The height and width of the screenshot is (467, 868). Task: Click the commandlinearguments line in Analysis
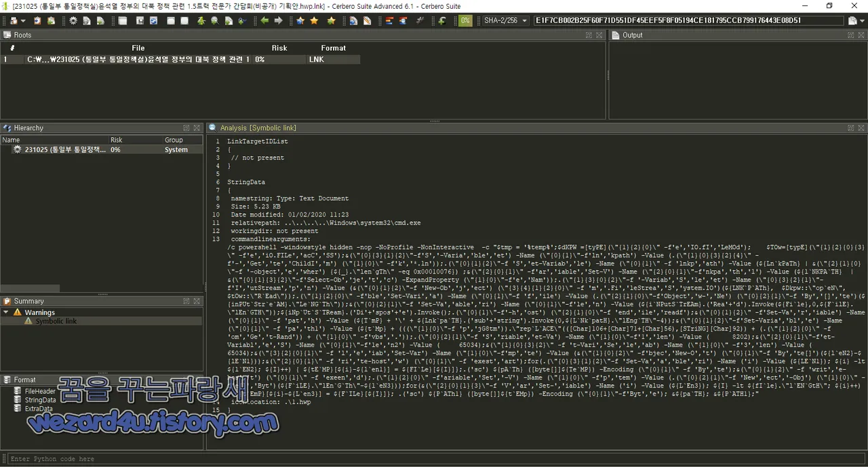271,239
